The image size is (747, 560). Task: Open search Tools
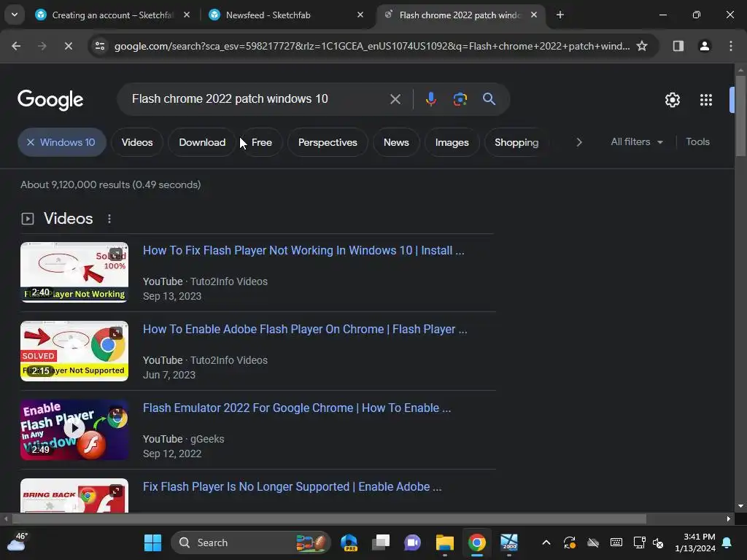(697, 142)
